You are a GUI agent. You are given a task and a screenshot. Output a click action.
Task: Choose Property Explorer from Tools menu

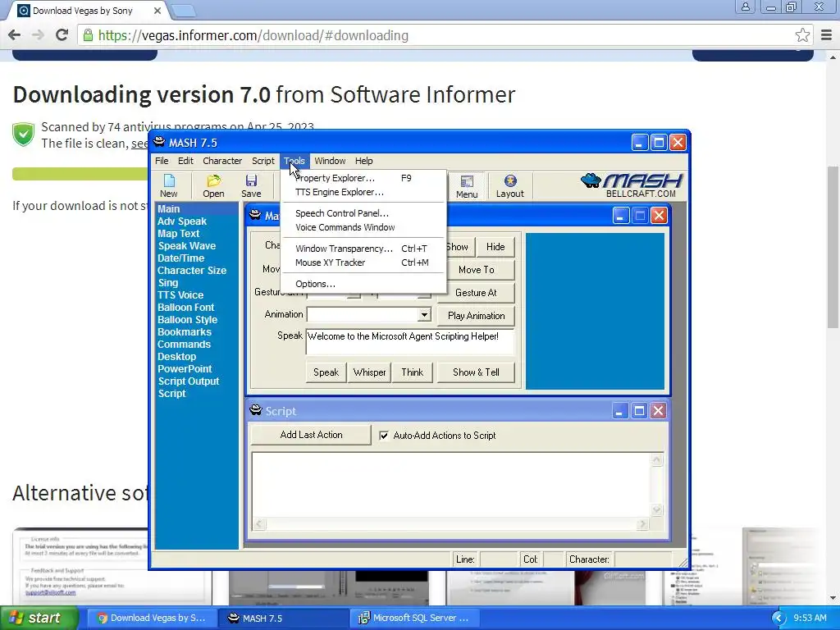[363, 178]
